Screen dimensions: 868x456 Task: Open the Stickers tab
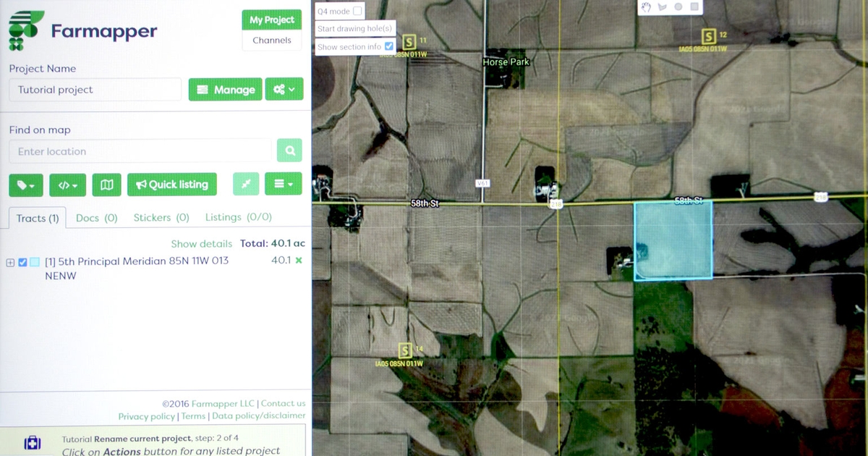coord(161,217)
